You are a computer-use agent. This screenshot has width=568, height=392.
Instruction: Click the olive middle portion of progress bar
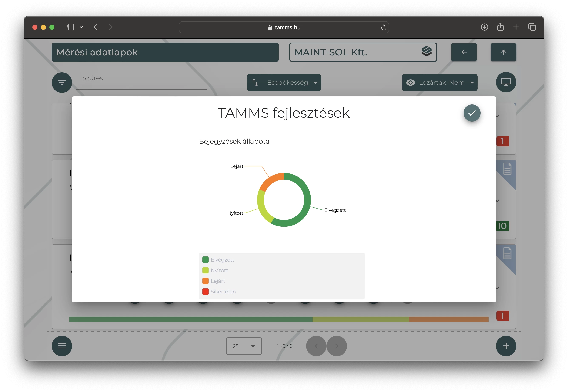pos(361,319)
